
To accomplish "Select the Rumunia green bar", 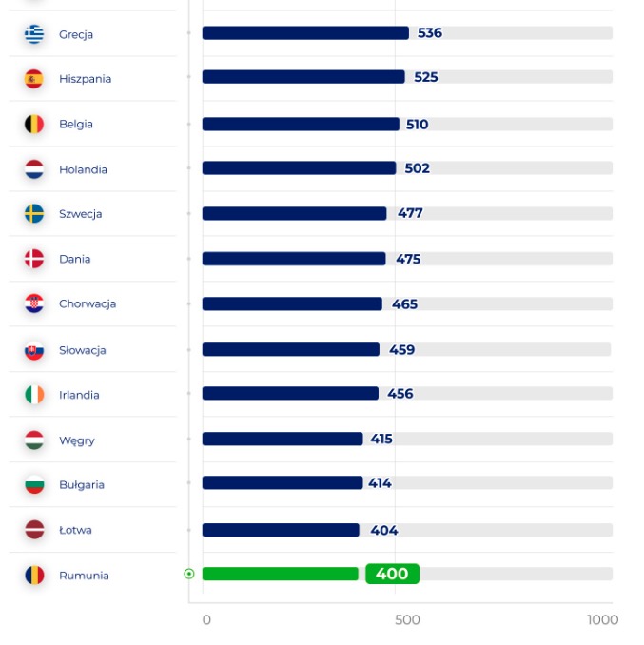I will coord(280,574).
